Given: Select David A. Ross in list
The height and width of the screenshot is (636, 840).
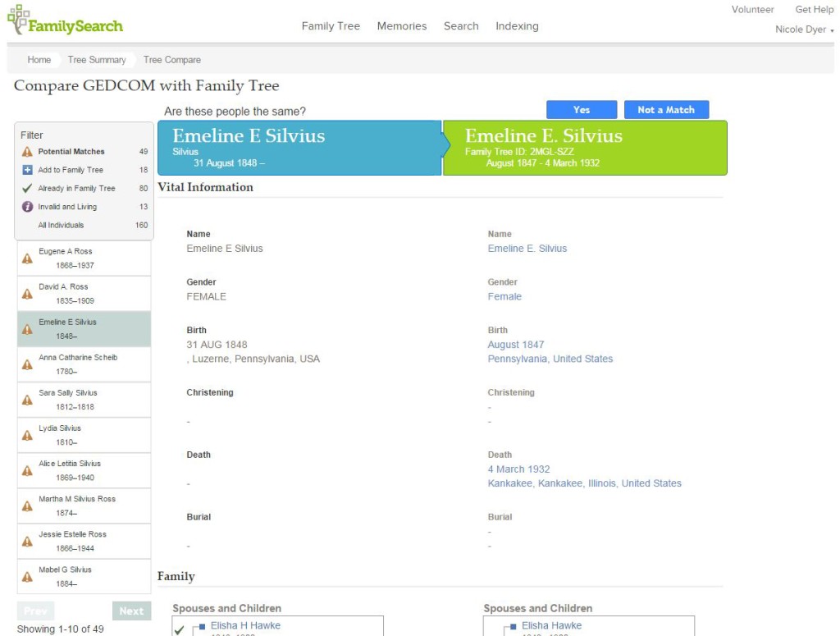Looking at the screenshot, I should [84, 294].
